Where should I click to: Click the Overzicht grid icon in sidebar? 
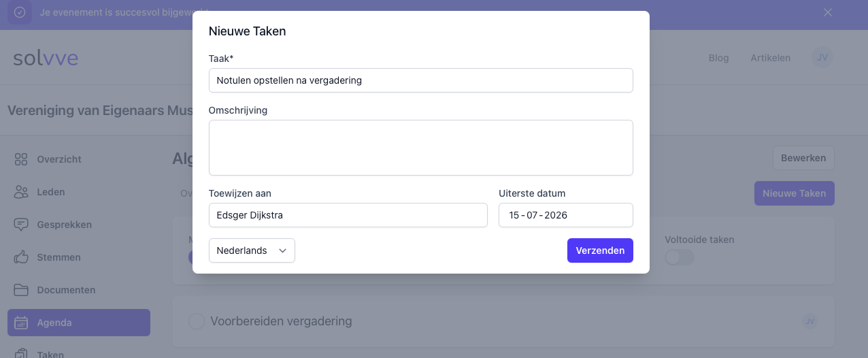click(x=21, y=159)
